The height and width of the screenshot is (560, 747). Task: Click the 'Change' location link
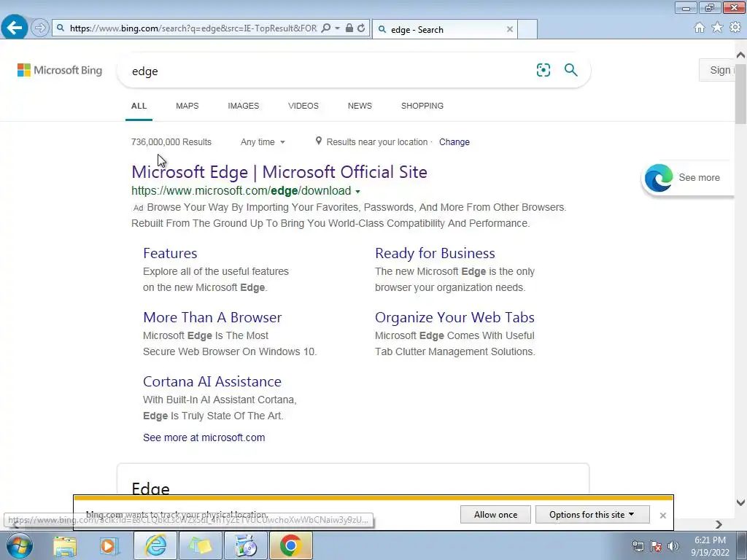pos(454,142)
